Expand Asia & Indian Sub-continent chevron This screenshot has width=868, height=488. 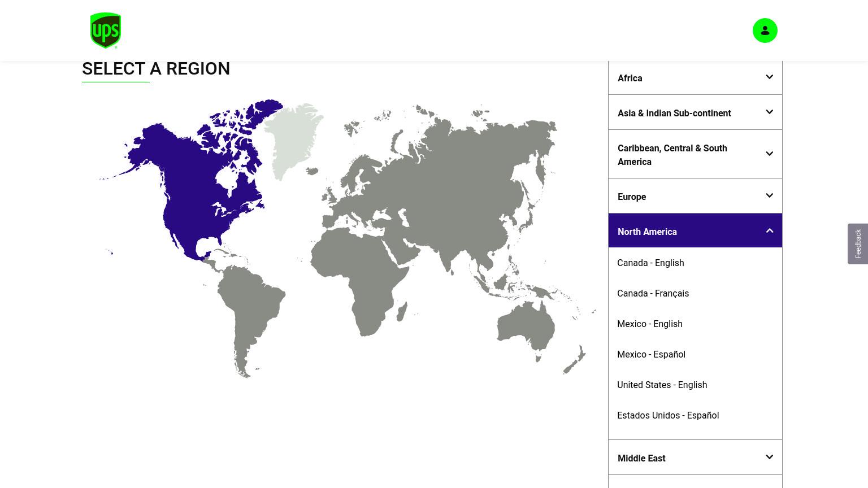click(x=769, y=112)
